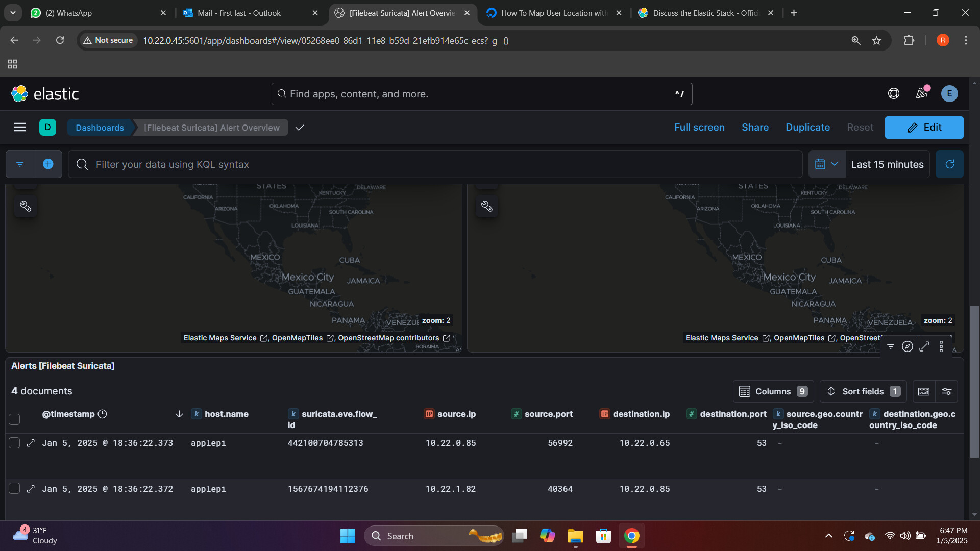Image resolution: width=980 pixels, height=551 pixels.
Task: Click left map tools wrench icon
Action: click(x=26, y=206)
